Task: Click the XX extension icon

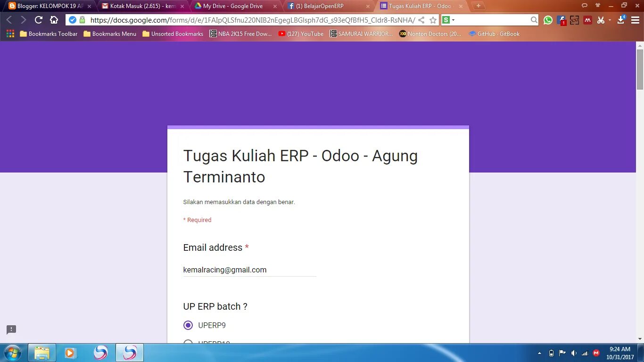Action: click(x=574, y=20)
